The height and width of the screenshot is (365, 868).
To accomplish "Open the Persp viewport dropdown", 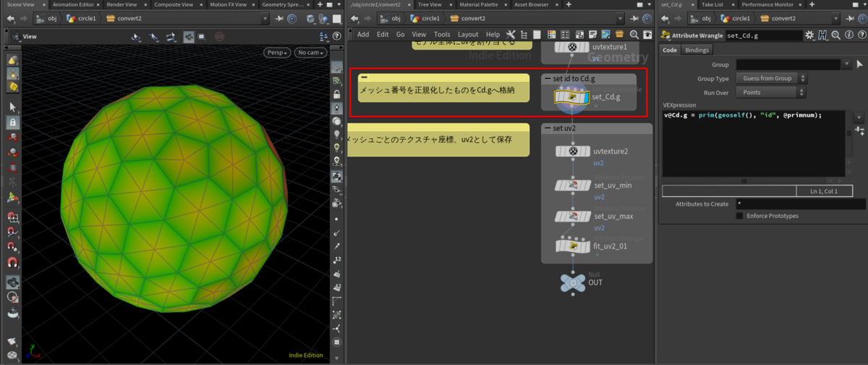I will tap(278, 53).
